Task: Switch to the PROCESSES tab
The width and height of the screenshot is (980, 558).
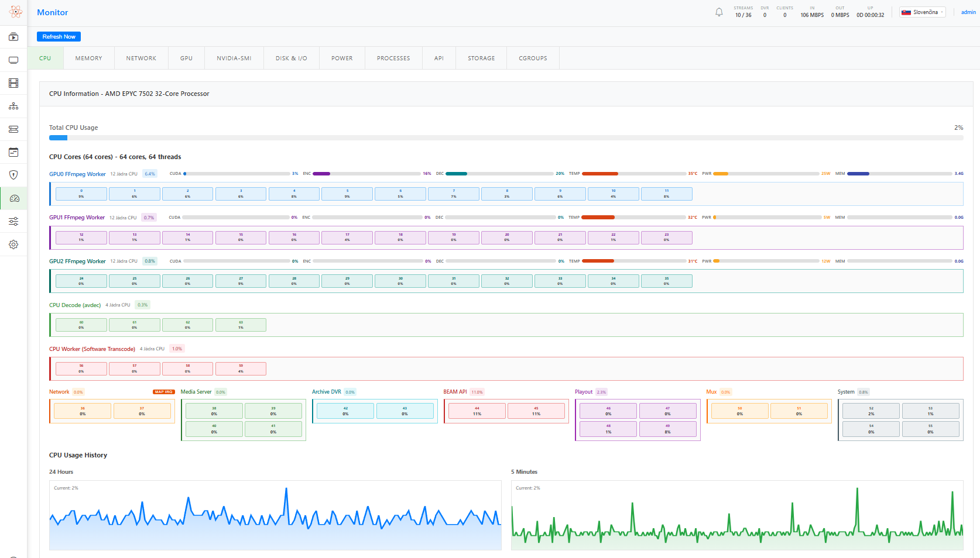Action: [393, 58]
